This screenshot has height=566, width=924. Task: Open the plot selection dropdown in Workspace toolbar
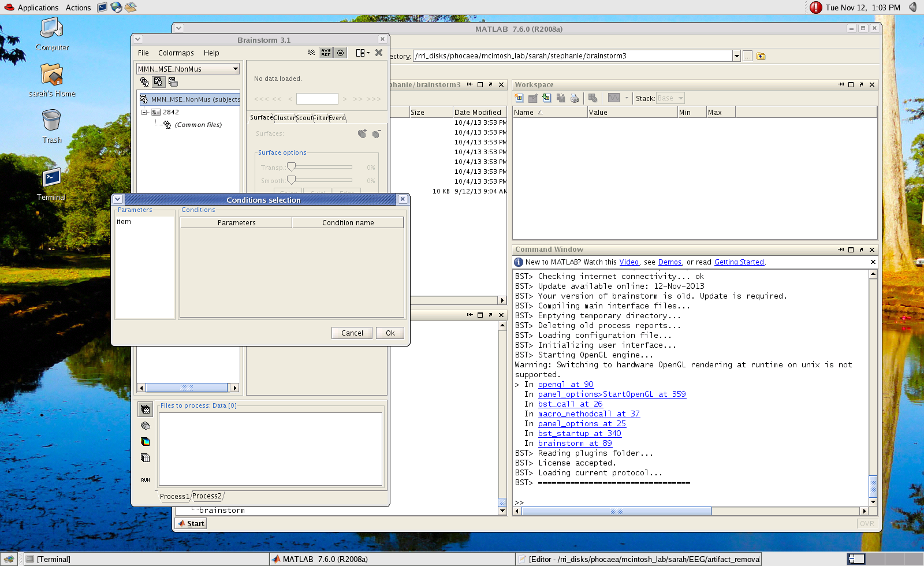coord(627,98)
